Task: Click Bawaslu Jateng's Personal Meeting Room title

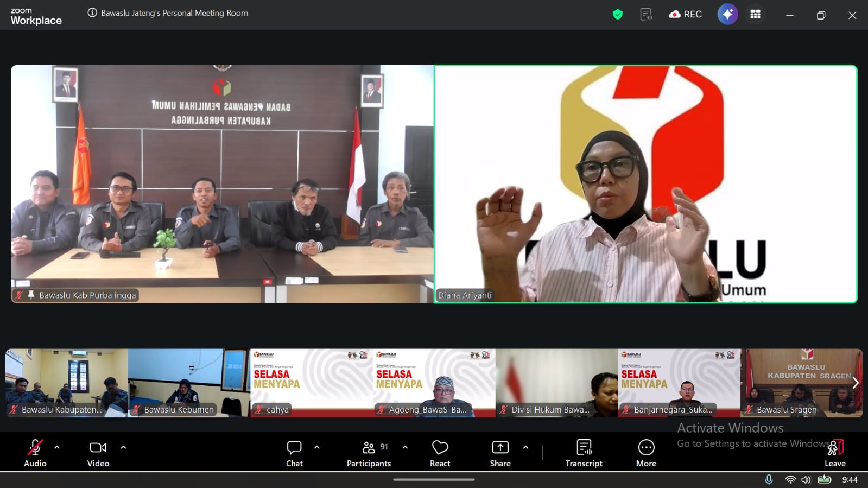Action: (175, 13)
